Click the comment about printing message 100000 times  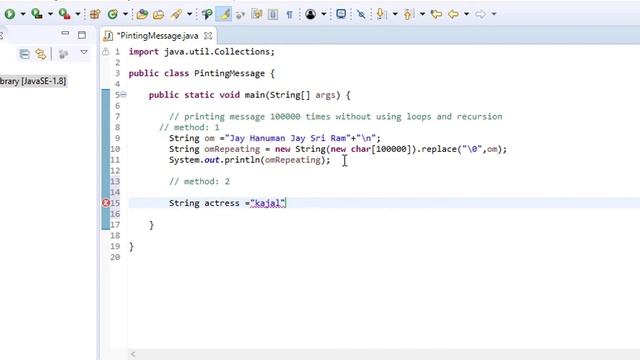[x=336, y=116]
